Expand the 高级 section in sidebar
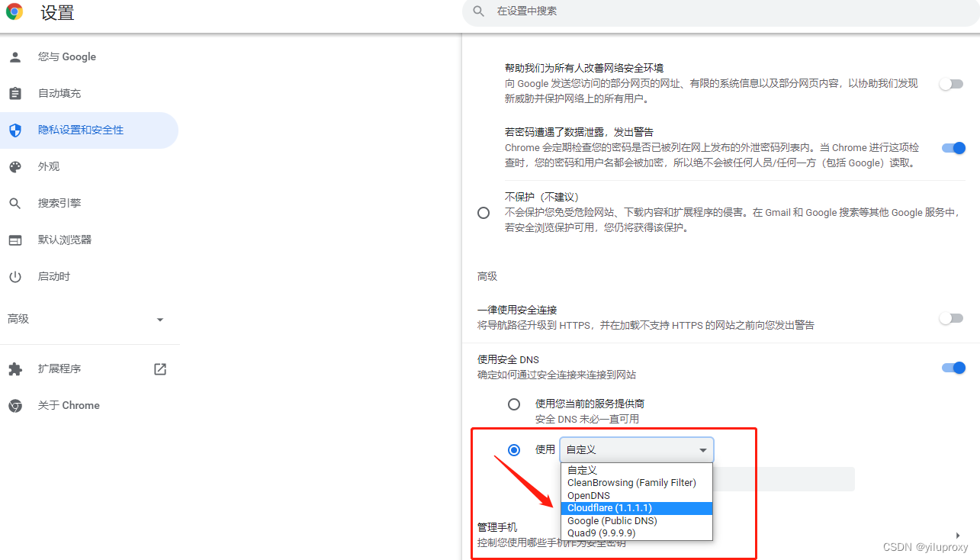Image resolution: width=980 pixels, height=560 pixels. [89, 319]
